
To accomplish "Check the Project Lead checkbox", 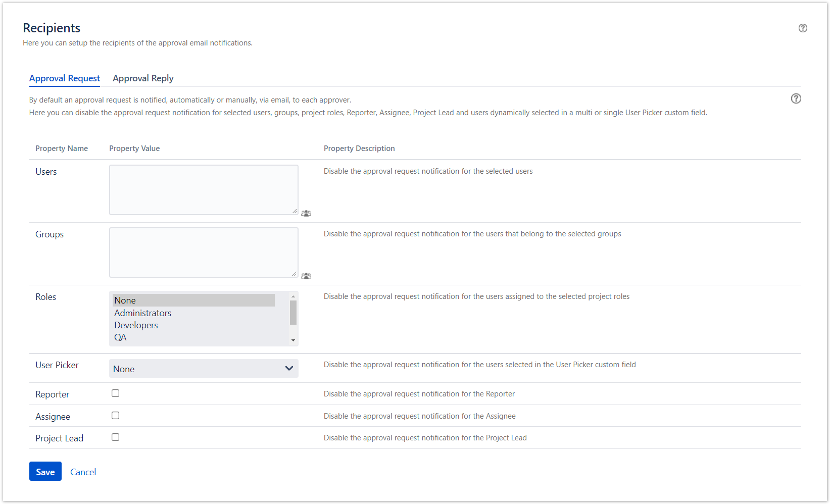I will pos(116,437).
